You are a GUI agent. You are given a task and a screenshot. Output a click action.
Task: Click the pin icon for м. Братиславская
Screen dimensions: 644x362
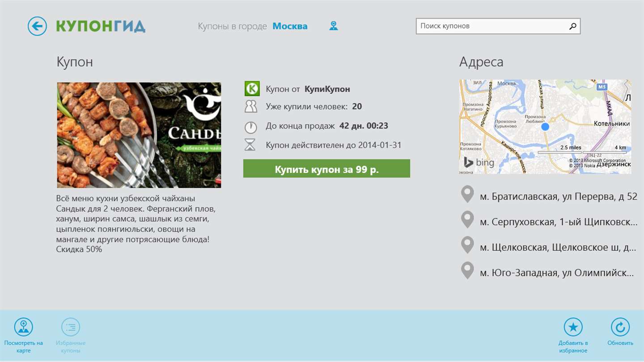pos(467,195)
